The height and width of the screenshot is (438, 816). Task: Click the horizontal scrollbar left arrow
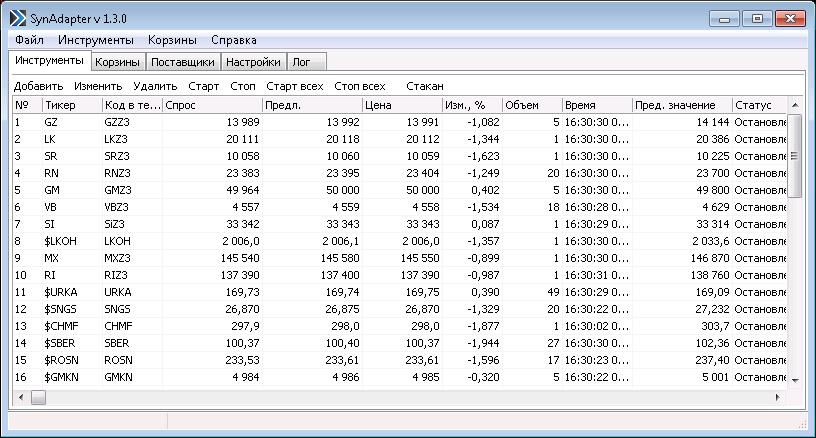point(21,397)
